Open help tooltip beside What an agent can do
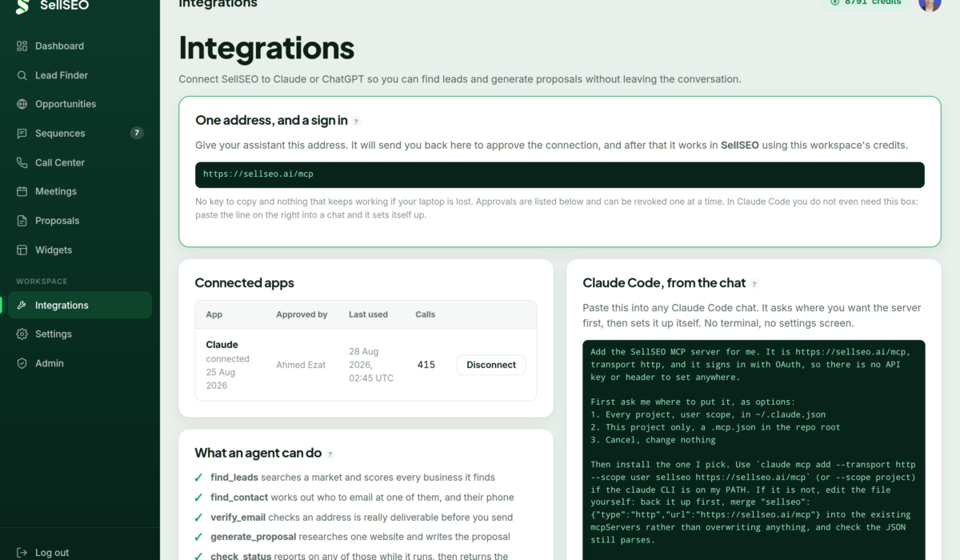 click(x=330, y=454)
